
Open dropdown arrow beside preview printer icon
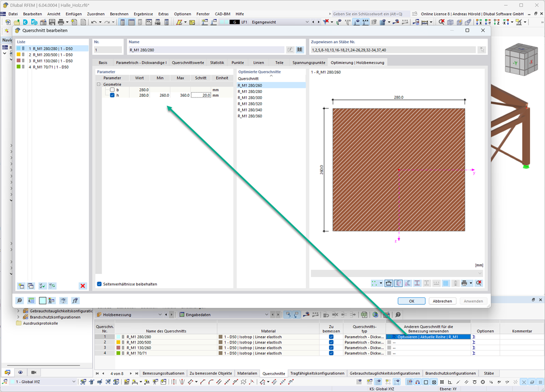click(x=471, y=283)
